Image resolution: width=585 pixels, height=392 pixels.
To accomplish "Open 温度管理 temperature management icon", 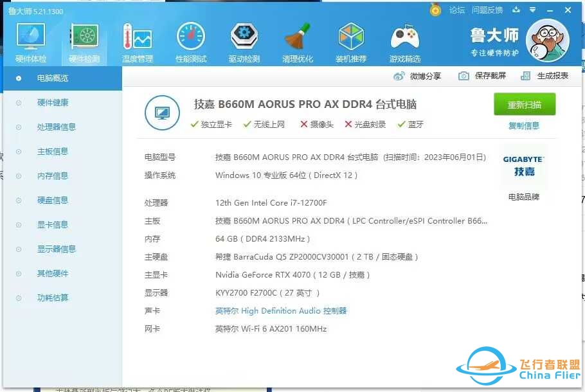I will coord(138,42).
